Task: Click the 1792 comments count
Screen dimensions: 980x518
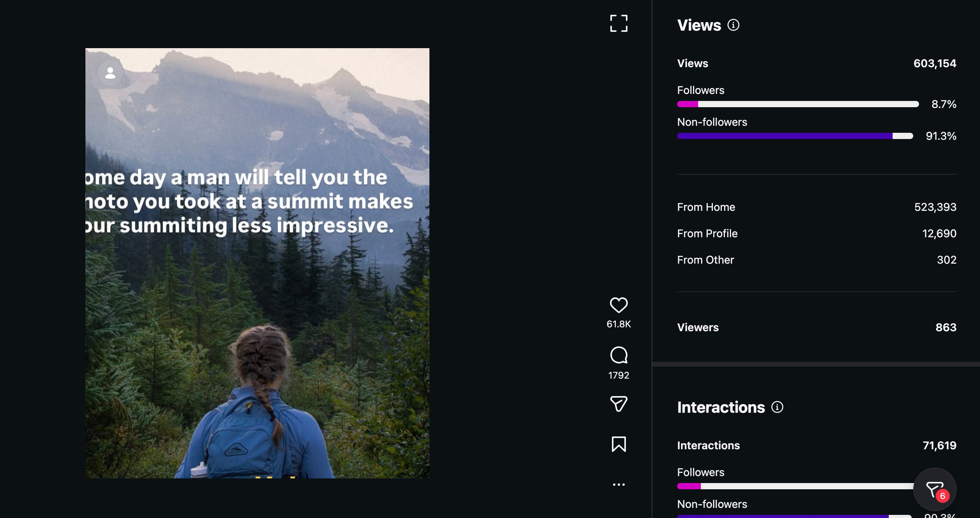Action: click(619, 375)
